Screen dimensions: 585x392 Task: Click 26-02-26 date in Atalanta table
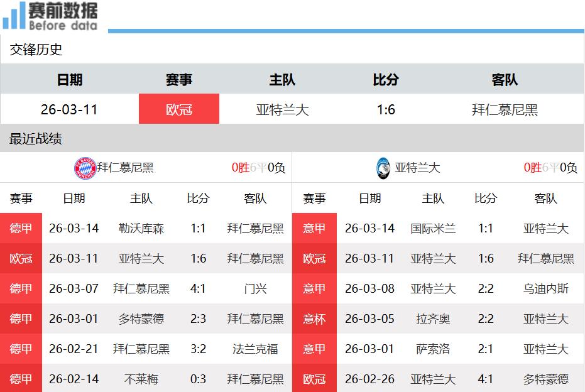(x=369, y=379)
